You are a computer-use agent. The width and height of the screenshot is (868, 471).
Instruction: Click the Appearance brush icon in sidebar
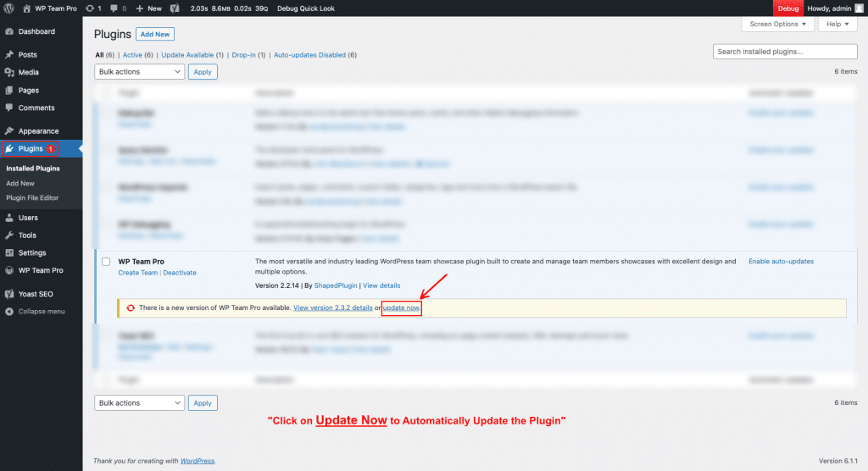point(8,131)
